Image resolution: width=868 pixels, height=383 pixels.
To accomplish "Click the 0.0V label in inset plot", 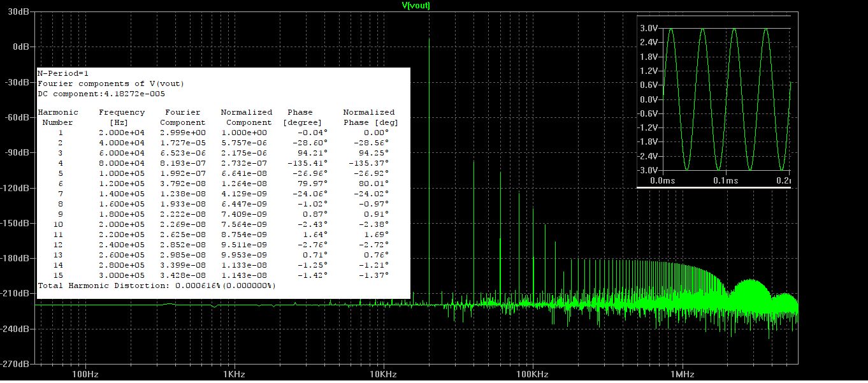I will coord(649,99).
